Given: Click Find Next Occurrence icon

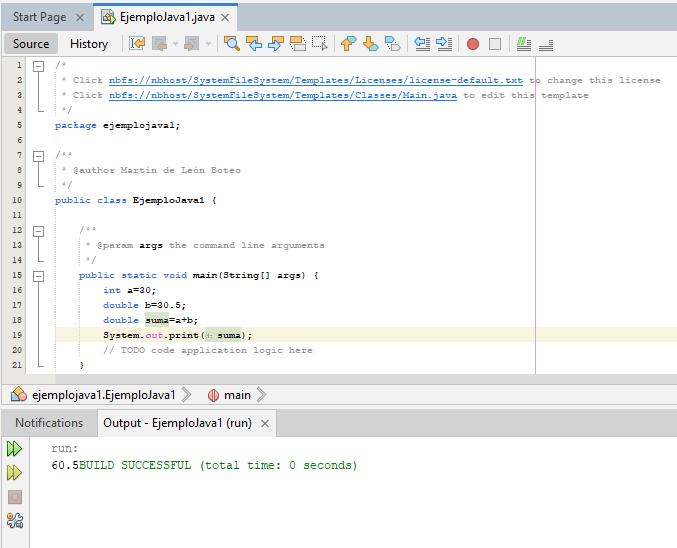Looking at the screenshot, I should click(275, 44).
